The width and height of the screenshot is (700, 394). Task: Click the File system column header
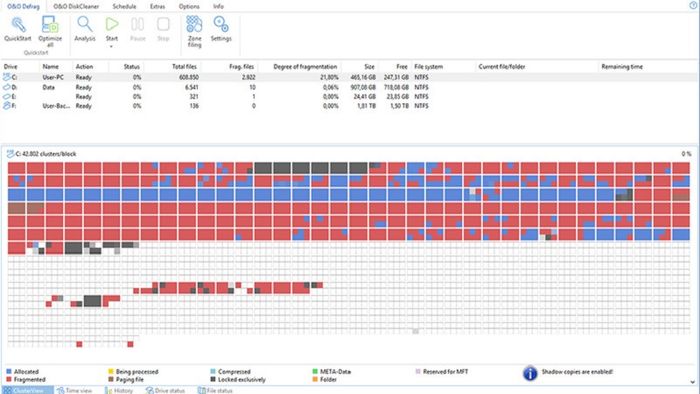click(x=428, y=66)
